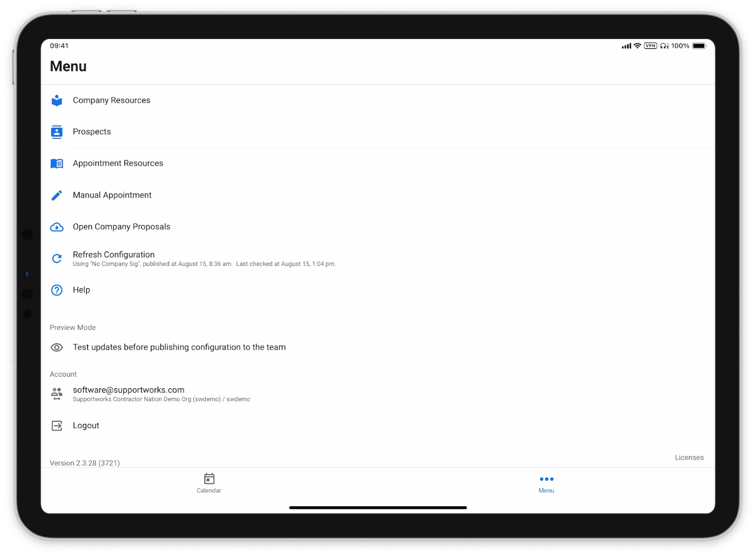Open the Licenses link

coord(689,457)
